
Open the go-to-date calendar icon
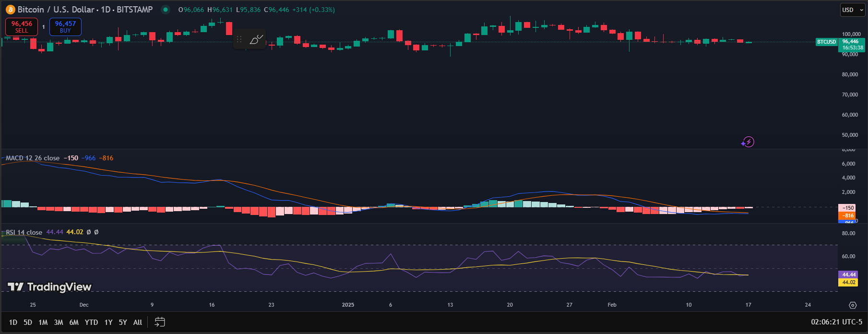160,322
